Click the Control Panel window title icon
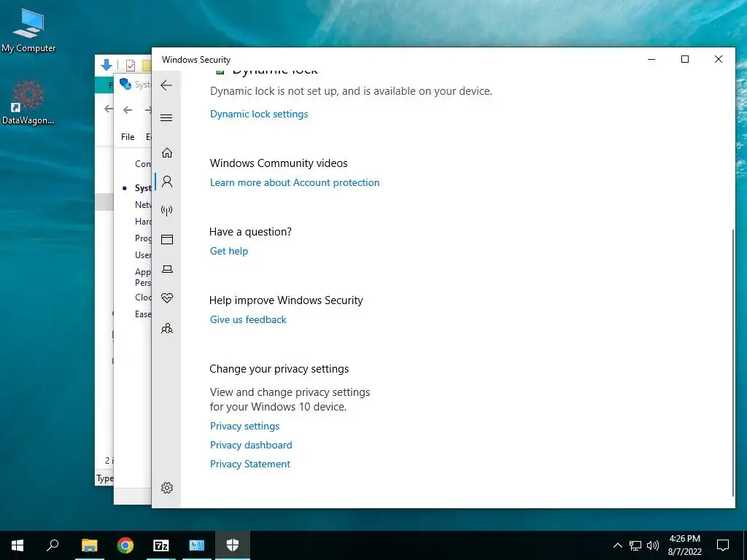The image size is (747, 560). click(125, 85)
